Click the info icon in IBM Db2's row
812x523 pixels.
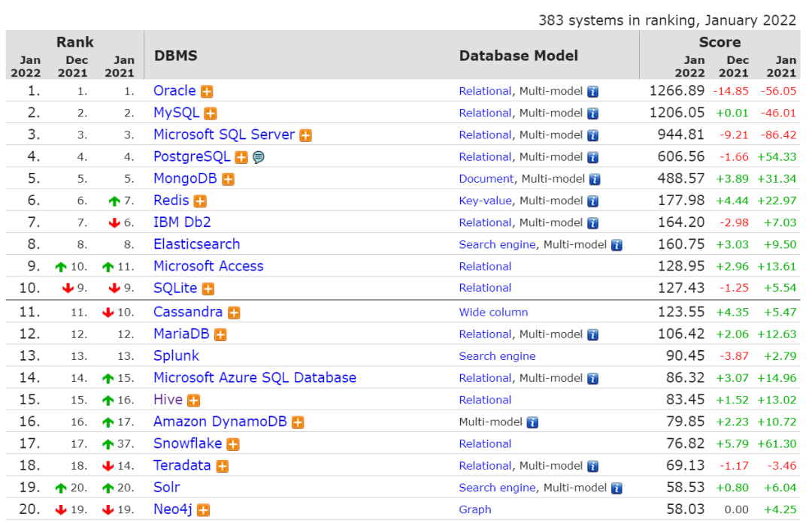point(593,223)
